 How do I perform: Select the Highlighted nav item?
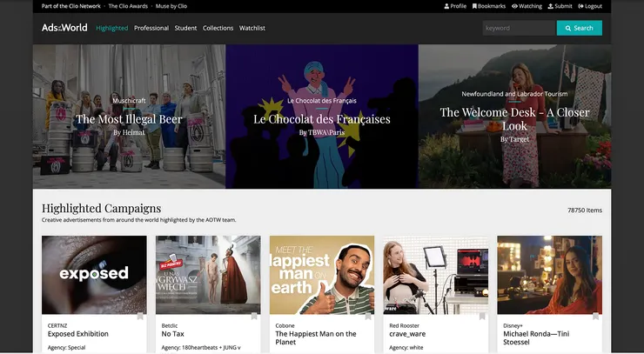(x=112, y=28)
